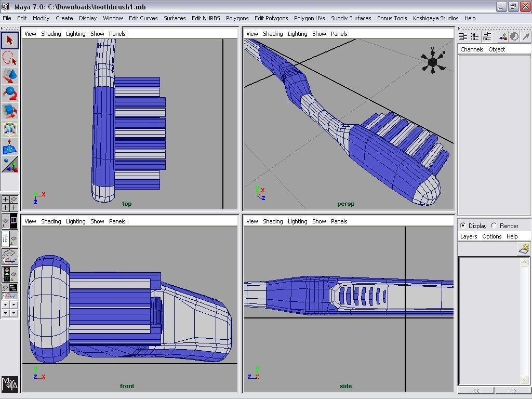Click the 'front' viewport label

coord(127,386)
